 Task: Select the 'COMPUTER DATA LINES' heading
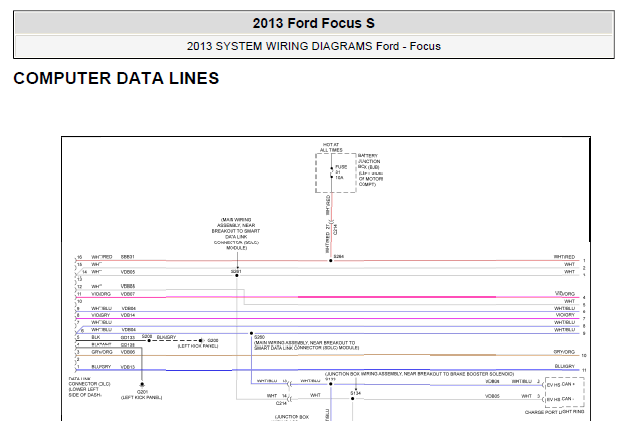click(x=116, y=78)
